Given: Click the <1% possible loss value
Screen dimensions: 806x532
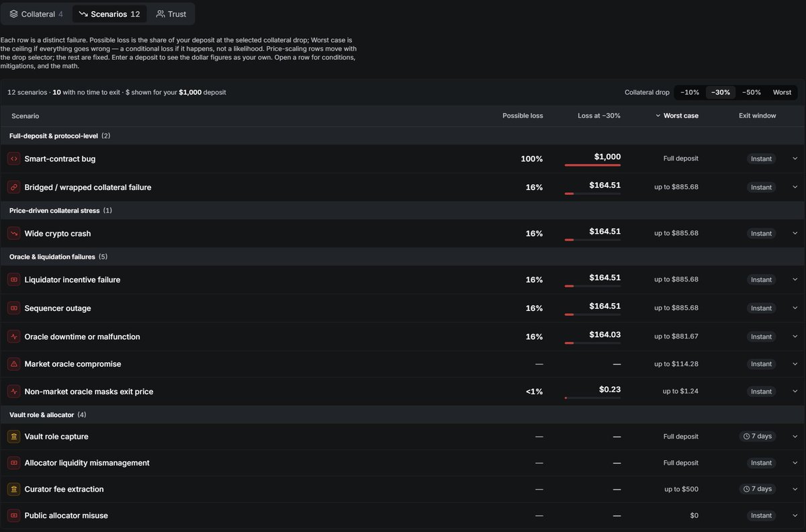Looking at the screenshot, I should 535,392.
